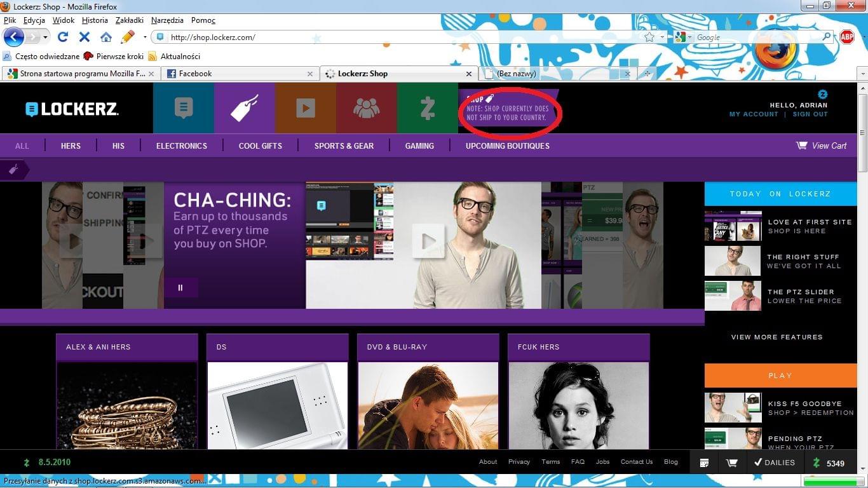Image resolution: width=868 pixels, height=488 pixels.
Task: Click the Google search input field
Action: [x=757, y=37]
